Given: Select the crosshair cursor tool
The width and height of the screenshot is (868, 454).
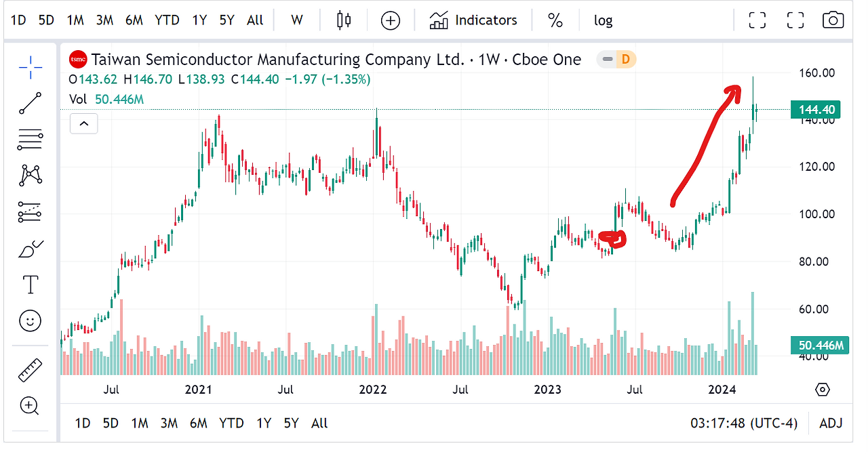Looking at the screenshot, I should pos(30,66).
